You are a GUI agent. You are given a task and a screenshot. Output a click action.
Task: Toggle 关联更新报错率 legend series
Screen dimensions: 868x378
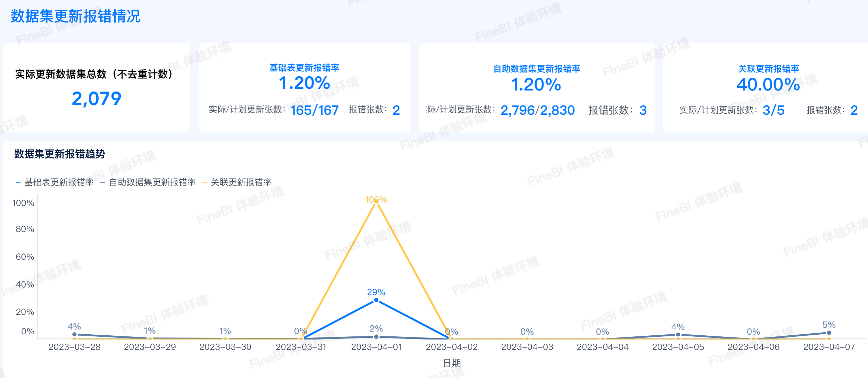pos(241,182)
